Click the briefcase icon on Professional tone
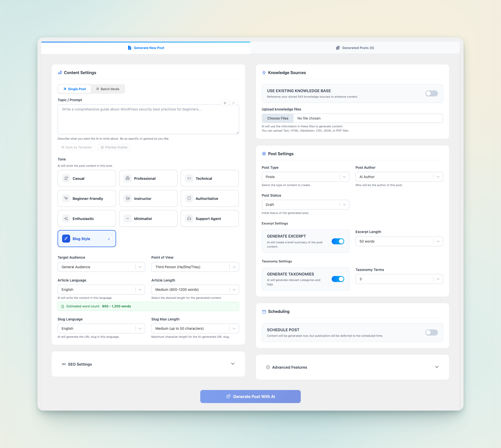Viewport: 501px width, 448px height. tap(128, 178)
